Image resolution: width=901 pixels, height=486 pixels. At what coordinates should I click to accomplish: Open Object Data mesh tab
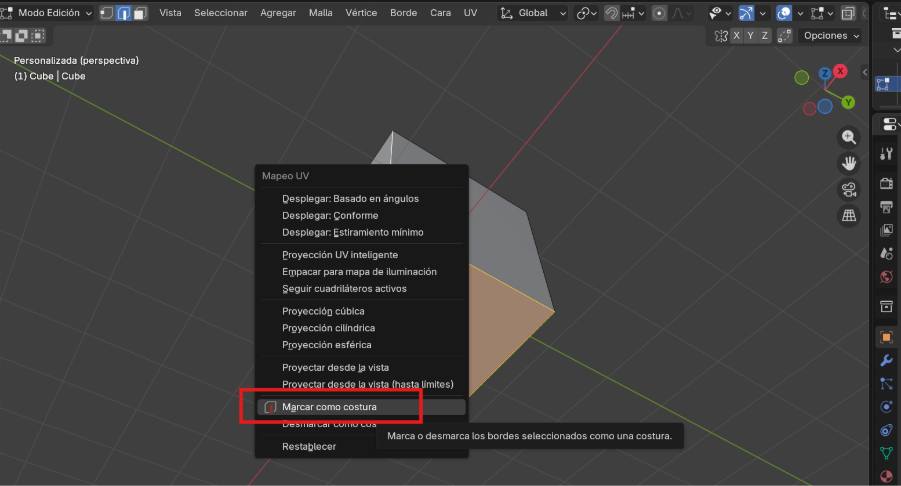(x=887, y=453)
